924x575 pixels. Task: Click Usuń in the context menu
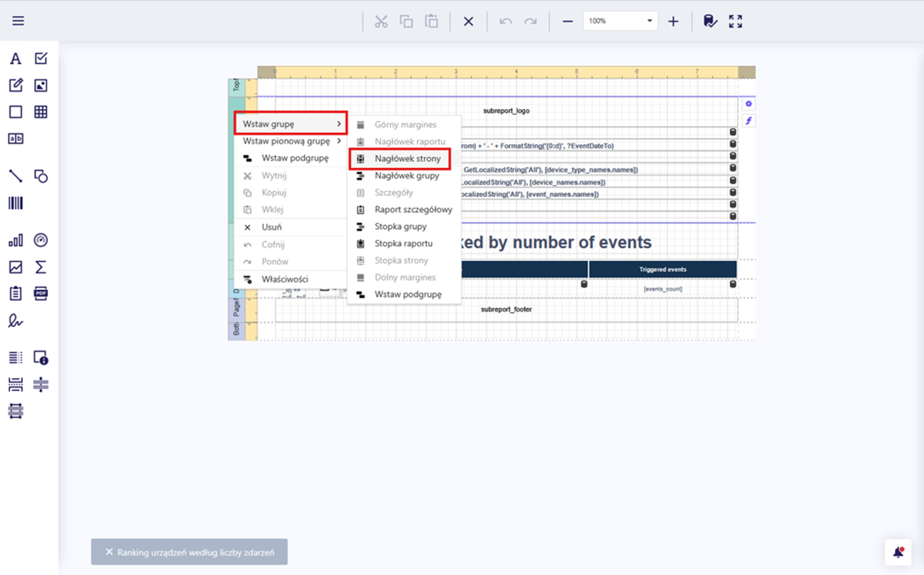[271, 227]
